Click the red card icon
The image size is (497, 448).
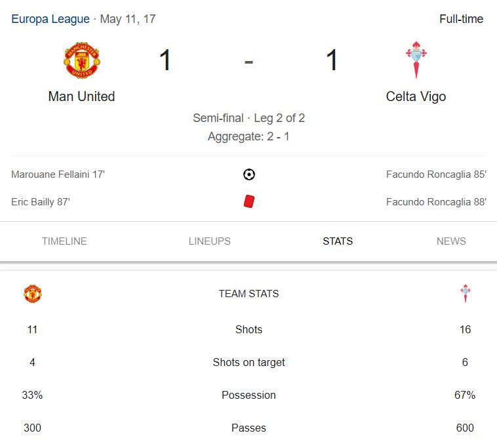[x=248, y=201]
